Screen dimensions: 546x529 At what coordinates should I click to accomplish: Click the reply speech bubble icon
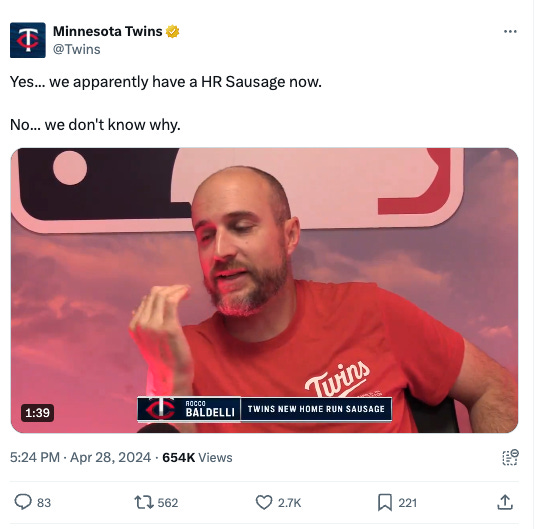(23, 503)
